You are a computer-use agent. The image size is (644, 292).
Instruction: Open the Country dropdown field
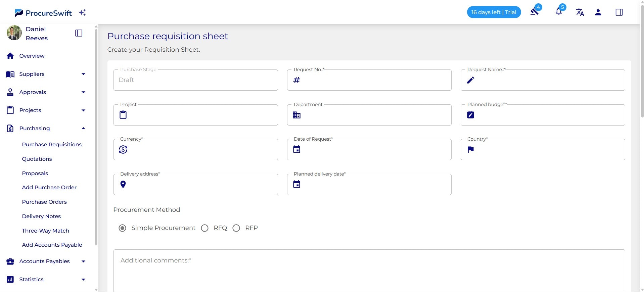543,149
